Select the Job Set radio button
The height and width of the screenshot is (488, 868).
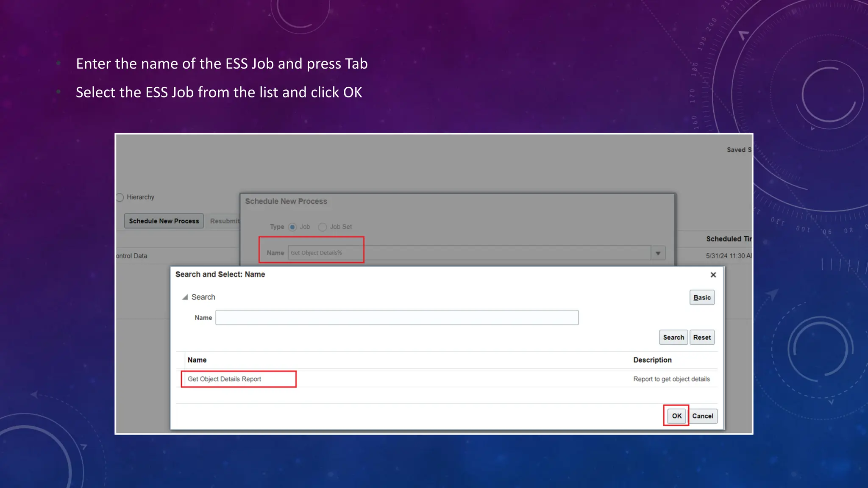(x=323, y=227)
